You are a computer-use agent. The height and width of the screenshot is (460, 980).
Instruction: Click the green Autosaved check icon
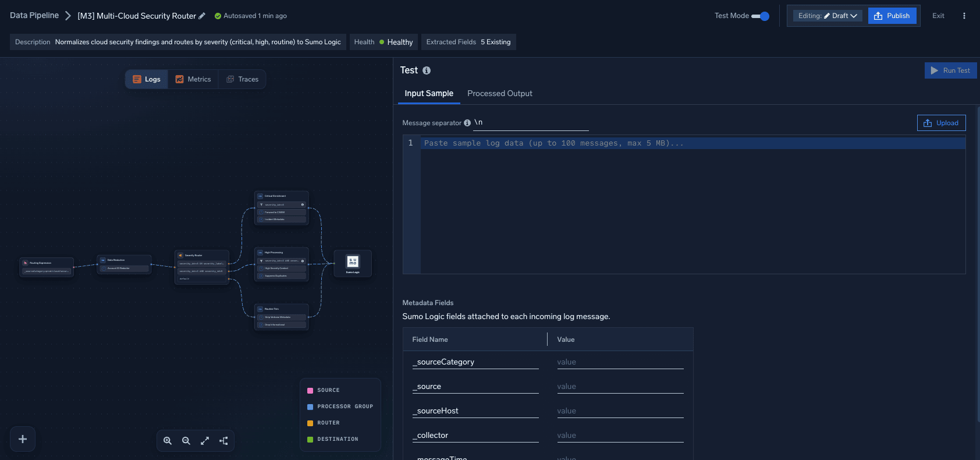[218, 16]
